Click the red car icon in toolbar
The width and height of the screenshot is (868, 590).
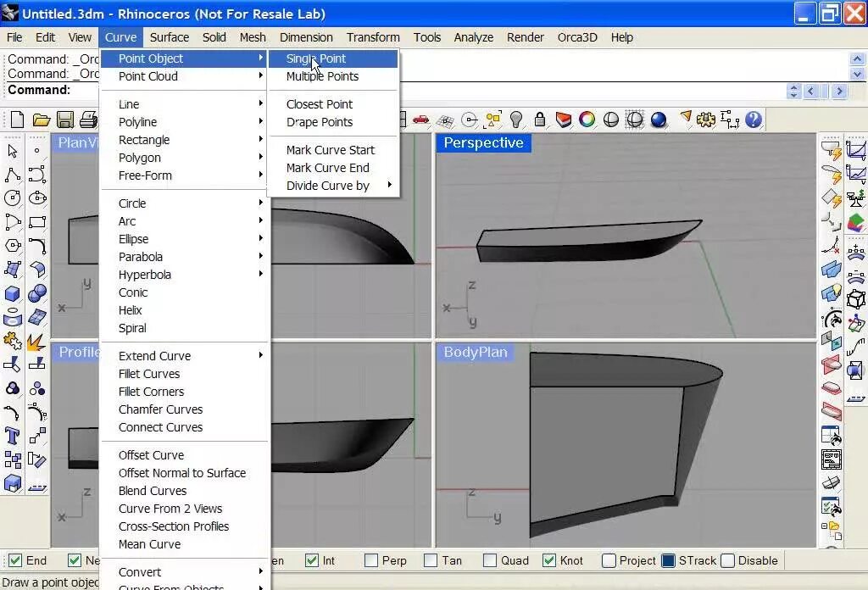click(420, 120)
